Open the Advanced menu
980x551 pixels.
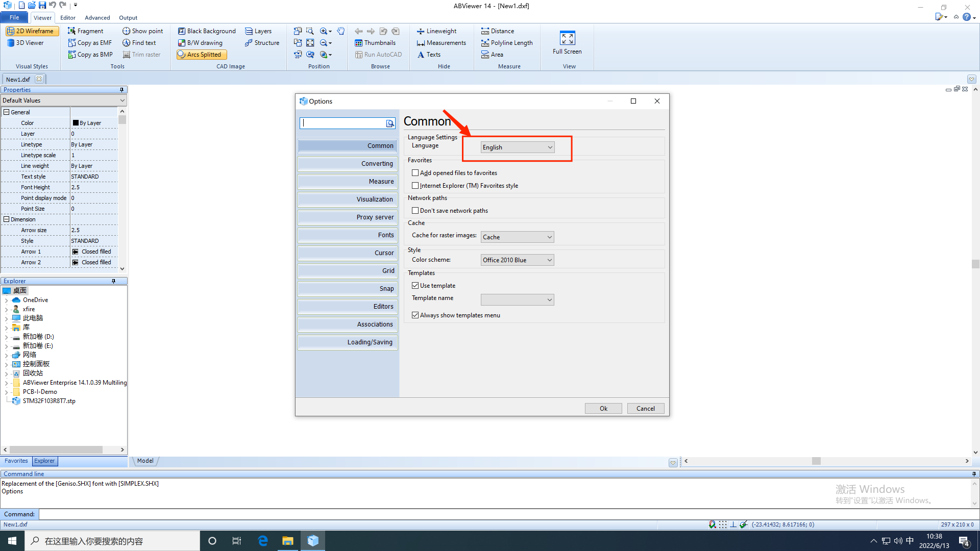click(97, 17)
